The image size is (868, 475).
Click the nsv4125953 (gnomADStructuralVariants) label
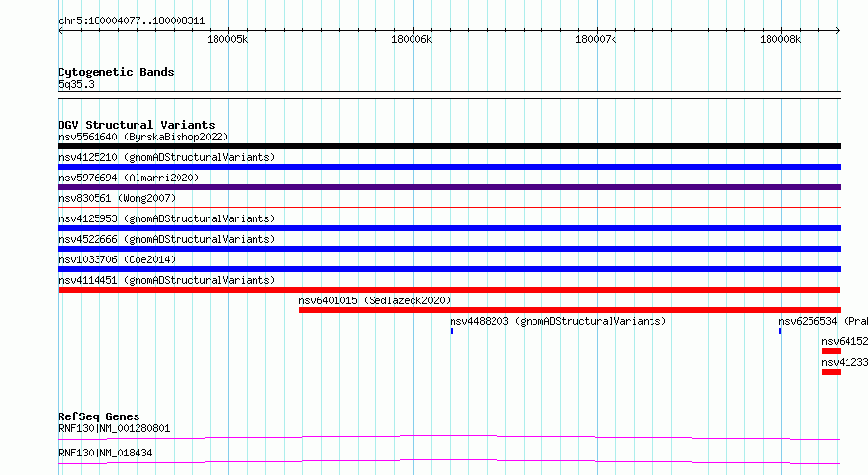click(167, 218)
